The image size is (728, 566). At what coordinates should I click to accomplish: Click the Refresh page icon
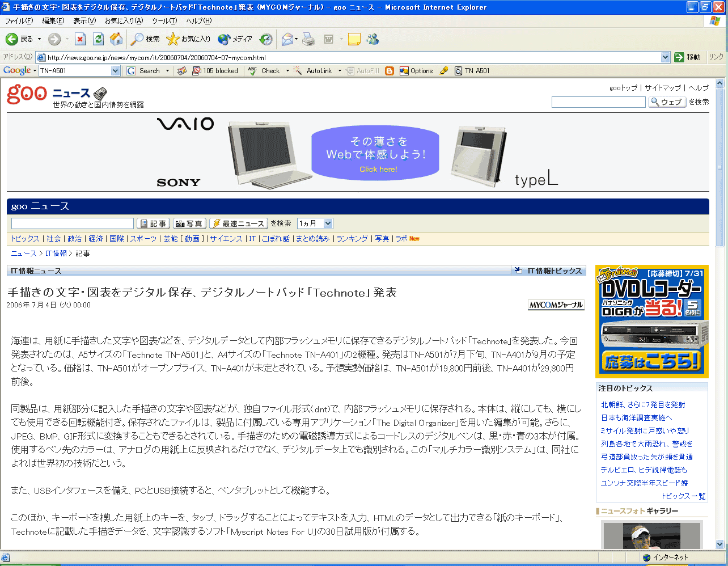pyautogui.click(x=98, y=39)
